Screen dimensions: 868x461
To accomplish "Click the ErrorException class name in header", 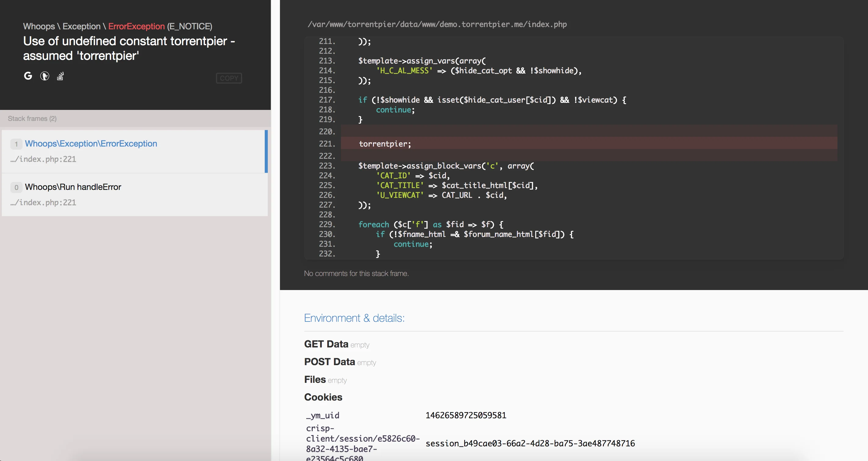I will click(x=136, y=26).
